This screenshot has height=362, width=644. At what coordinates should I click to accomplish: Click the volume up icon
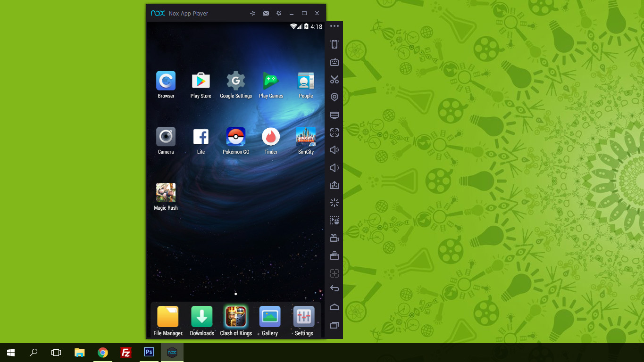(335, 150)
